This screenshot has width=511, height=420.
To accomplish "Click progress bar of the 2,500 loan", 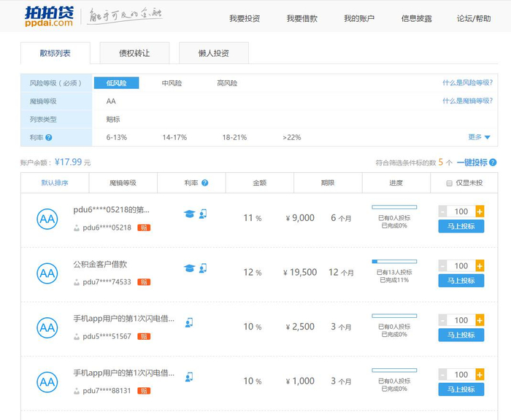I will coord(394,316).
